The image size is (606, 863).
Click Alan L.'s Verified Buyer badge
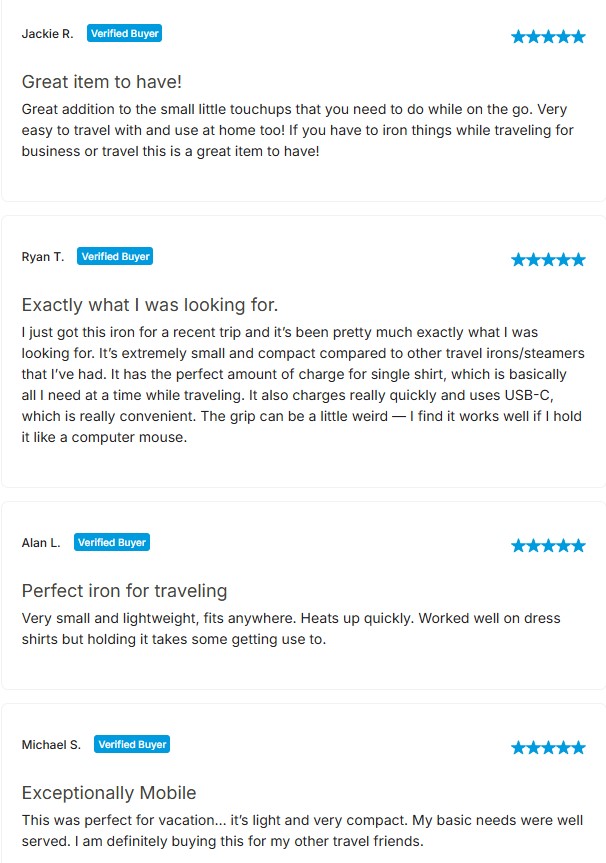pyautogui.click(x=112, y=543)
